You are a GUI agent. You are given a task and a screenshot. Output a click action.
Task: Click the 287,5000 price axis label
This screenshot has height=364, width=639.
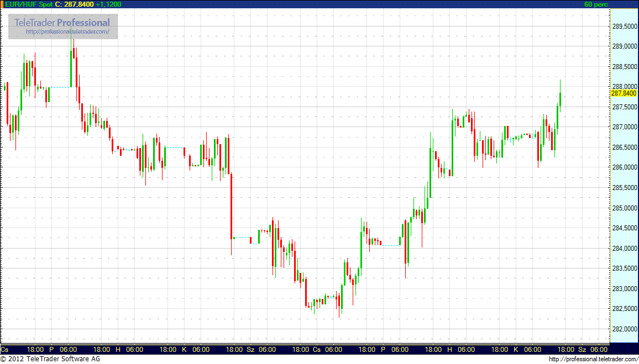625,107
